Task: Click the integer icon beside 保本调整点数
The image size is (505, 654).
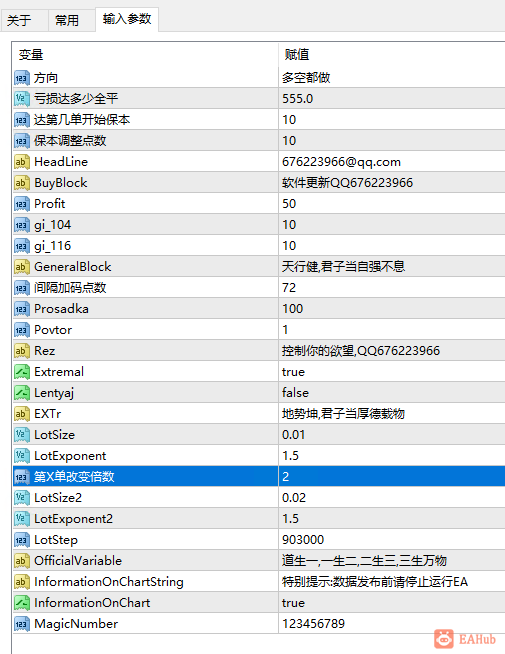Action: pyautogui.click(x=22, y=141)
